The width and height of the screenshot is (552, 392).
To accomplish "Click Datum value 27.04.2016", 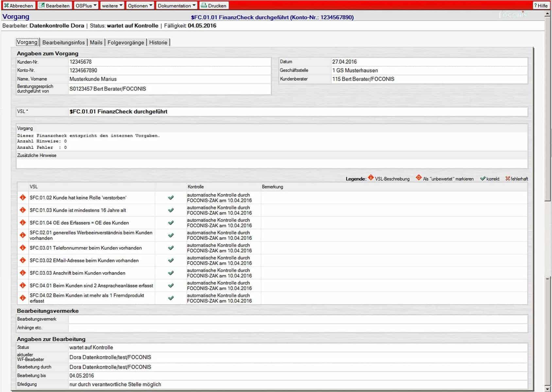I will [x=344, y=62].
